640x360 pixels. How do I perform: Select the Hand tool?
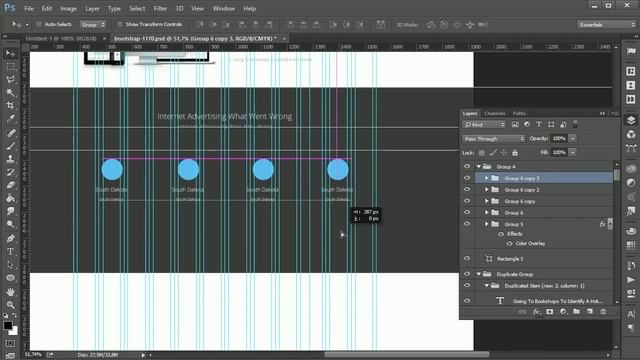10,292
